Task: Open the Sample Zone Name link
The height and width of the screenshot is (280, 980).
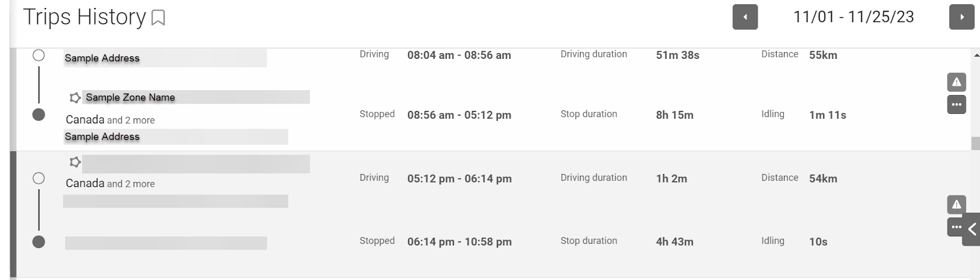Action: click(x=130, y=97)
